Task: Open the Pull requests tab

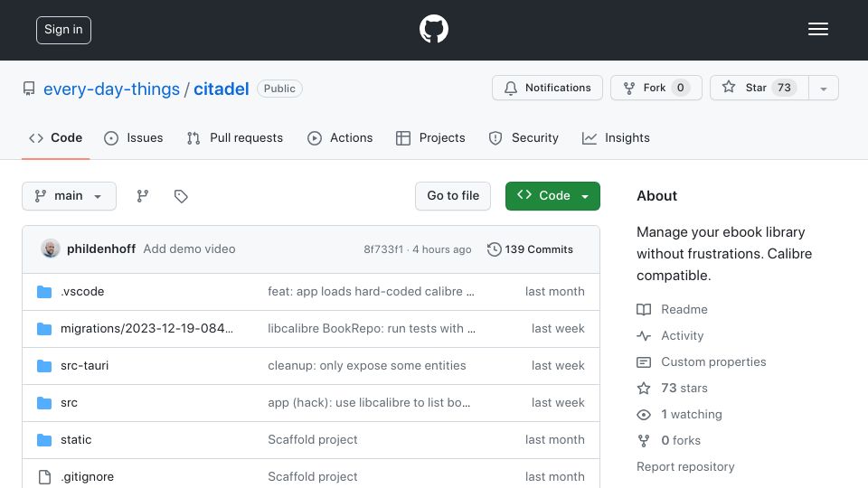Action: tap(235, 137)
